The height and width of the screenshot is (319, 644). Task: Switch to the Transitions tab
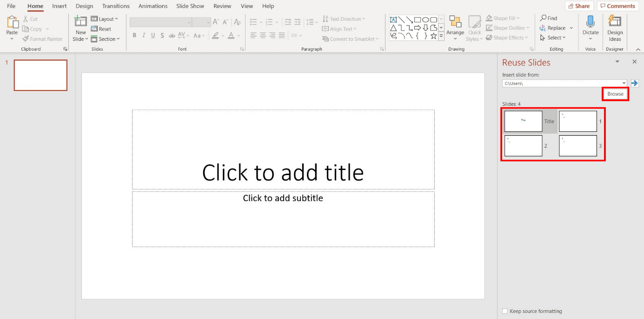(115, 6)
